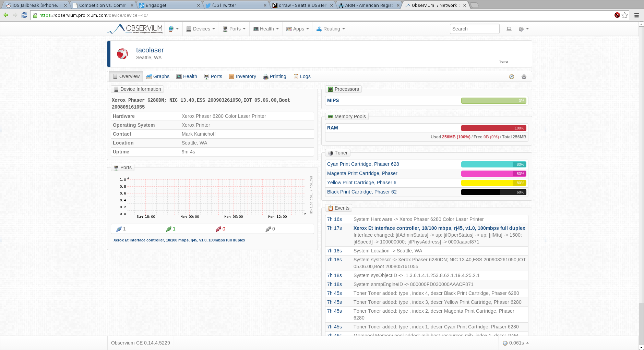Viewport: 644px width, 350px height.
Task: Click the clock icon in device tab bar
Action: point(512,77)
